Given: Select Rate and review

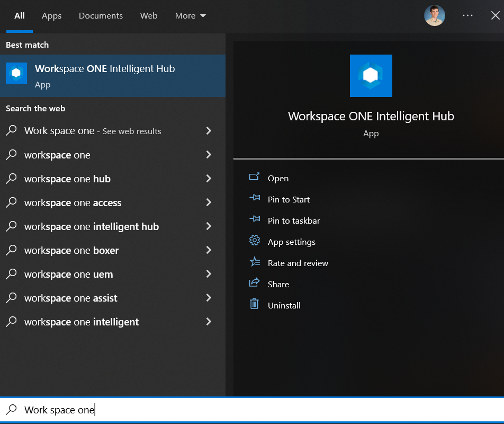Looking at the screenshot, I should [298, 263].
